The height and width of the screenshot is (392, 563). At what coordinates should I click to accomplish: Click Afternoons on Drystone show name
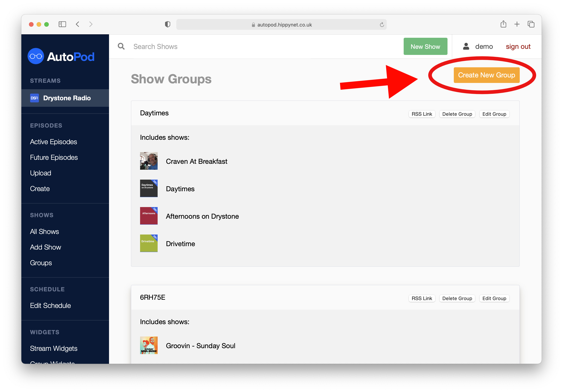click(x=202, y=216)
